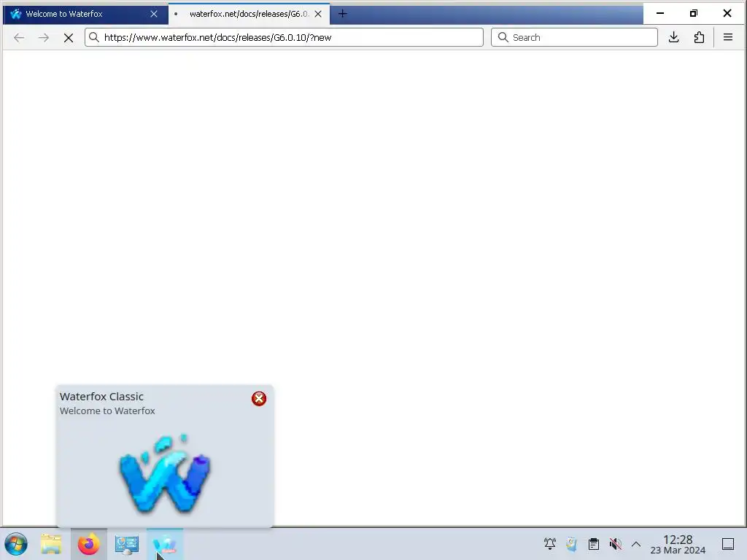747x560 pixels.
Task: Click the search magnifier in address bar
Action: coord(94,37)
